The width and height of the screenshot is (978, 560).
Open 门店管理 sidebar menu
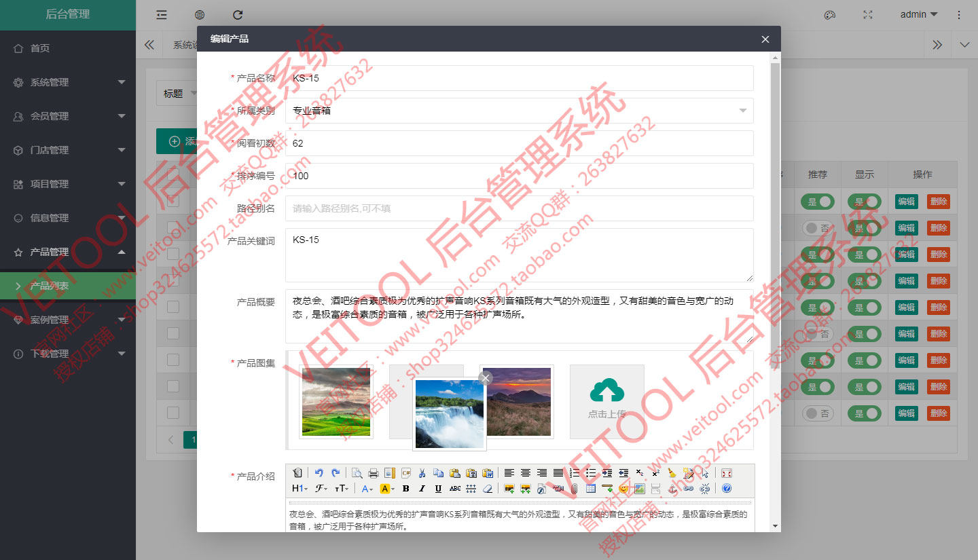pyautogui.click(x=68, y=150)
